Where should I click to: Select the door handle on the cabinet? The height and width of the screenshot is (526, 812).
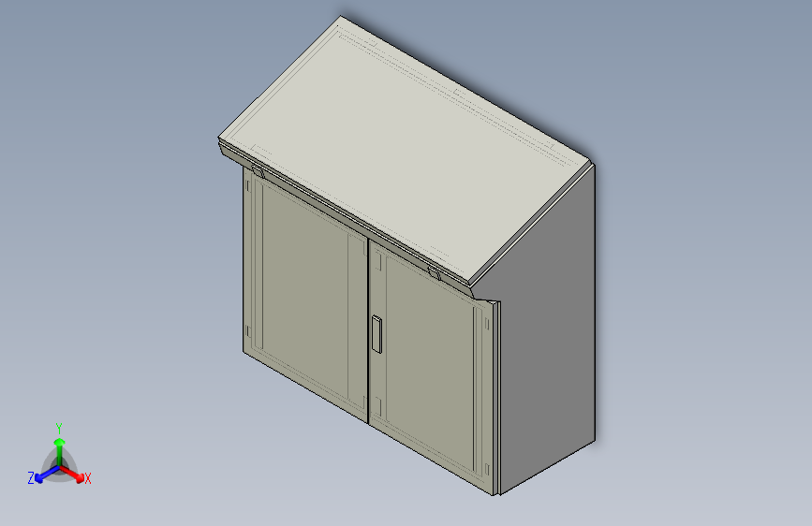click(377, 334)
